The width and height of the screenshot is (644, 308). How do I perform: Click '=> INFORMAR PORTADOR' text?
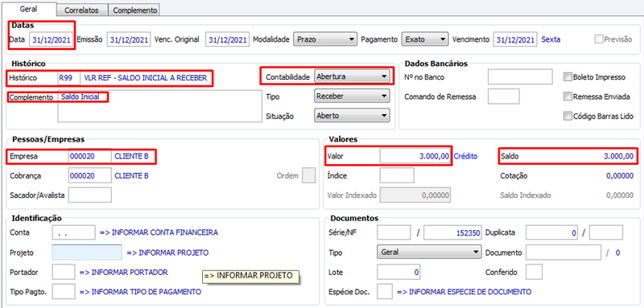[x=124, y=272]
